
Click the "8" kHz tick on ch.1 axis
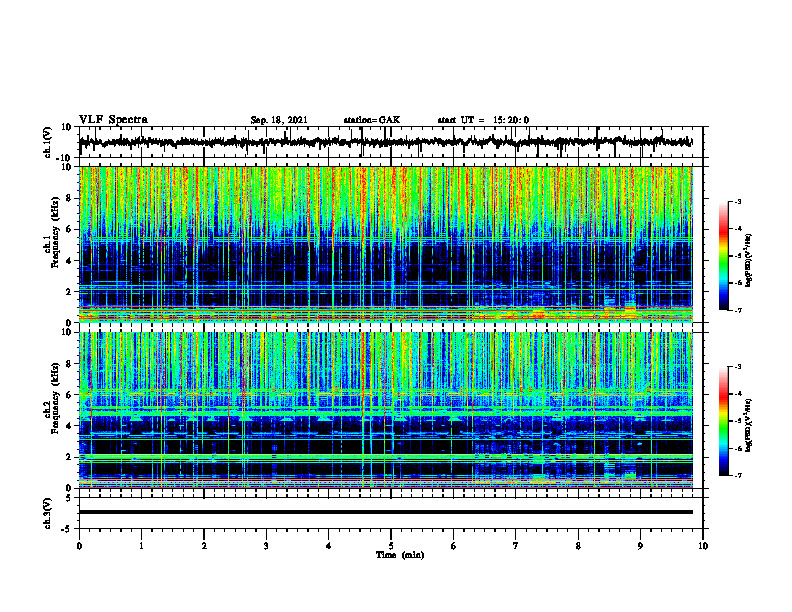click(x=69, y=198)
